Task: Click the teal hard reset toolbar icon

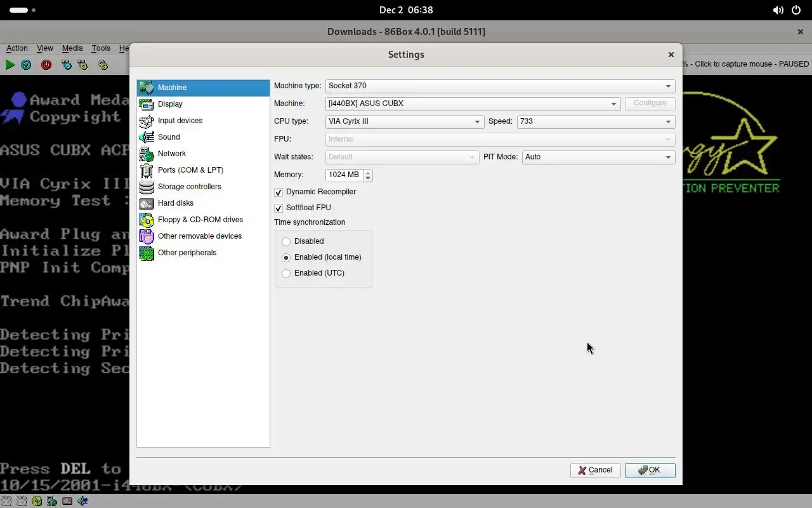Action: 26,65
